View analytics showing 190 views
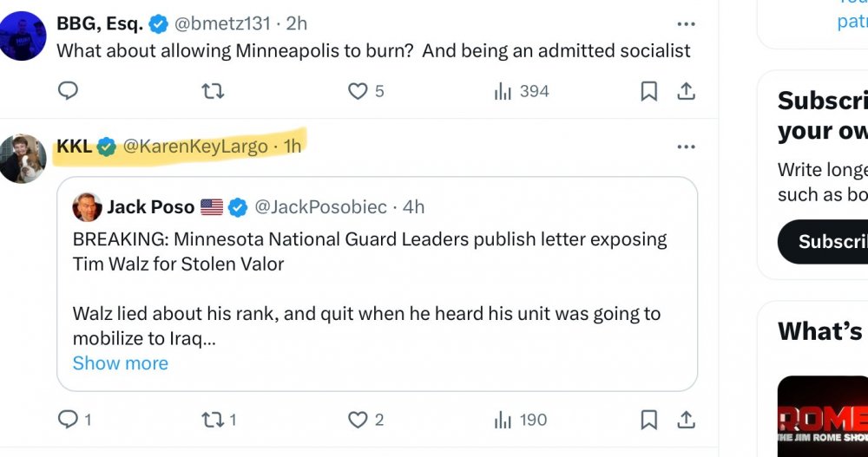 [x=521, y=421]
